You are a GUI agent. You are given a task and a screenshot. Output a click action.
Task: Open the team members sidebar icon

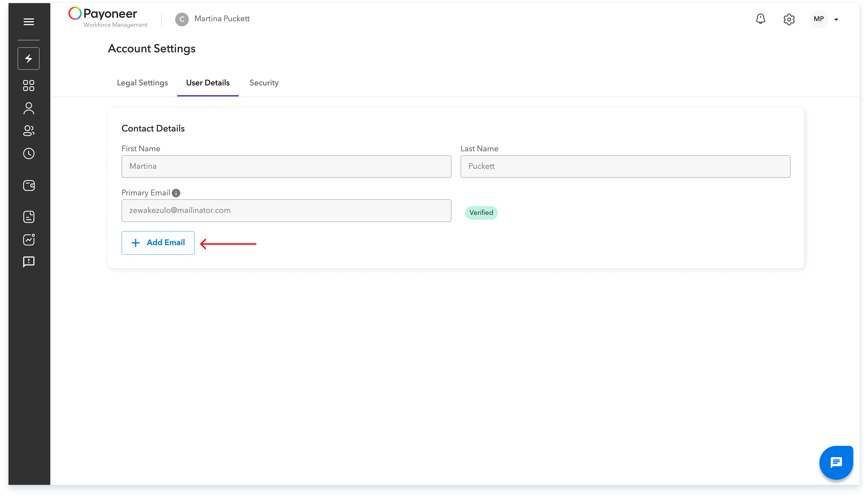coord(29,131)
